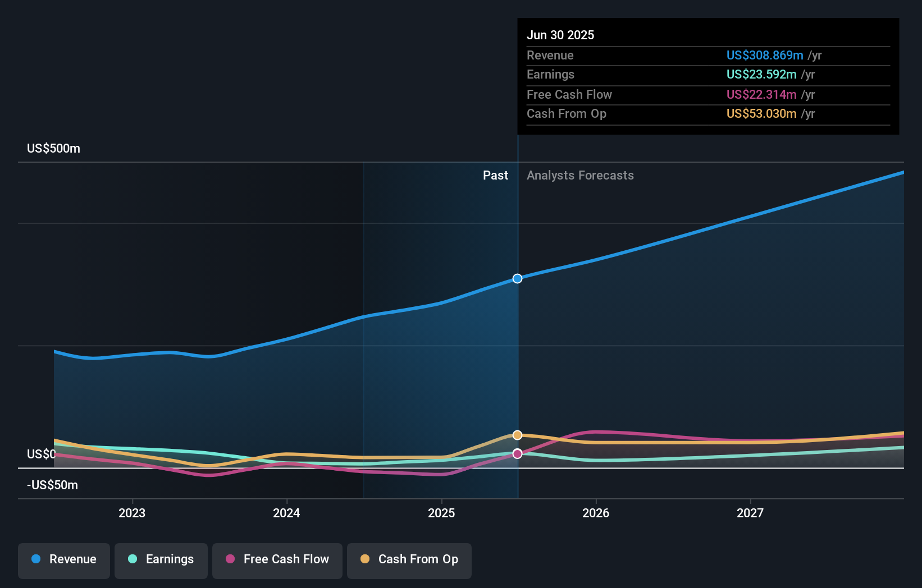Toggle the Earnings series off

[x=161, y=559]
